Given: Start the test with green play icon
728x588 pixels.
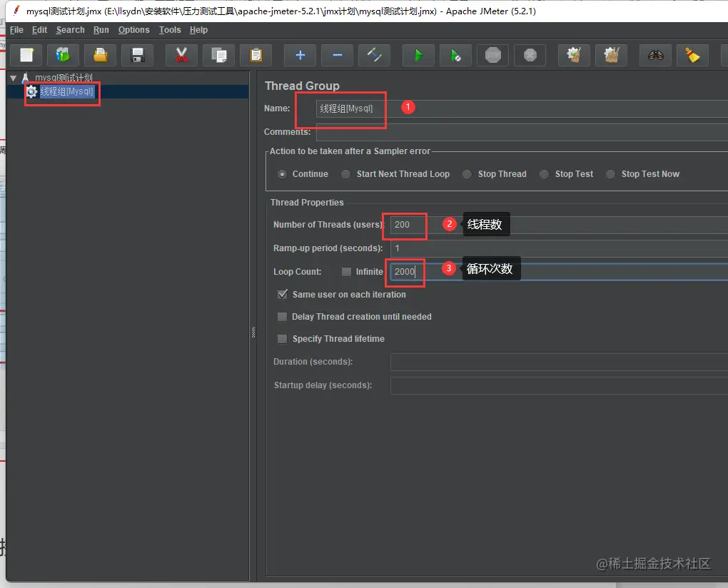Looking at the screenshot, I should coord(419,55).
